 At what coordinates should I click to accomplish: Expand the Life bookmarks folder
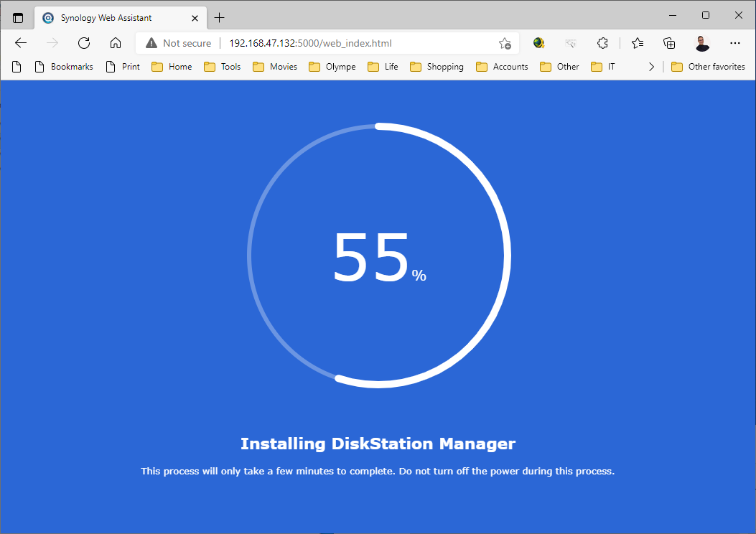[383, 67]
